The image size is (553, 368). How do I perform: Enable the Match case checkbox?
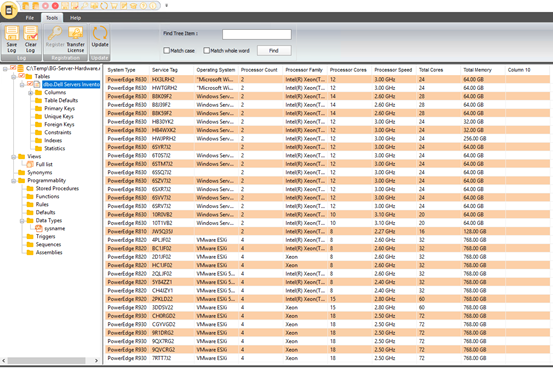point(167,50)
